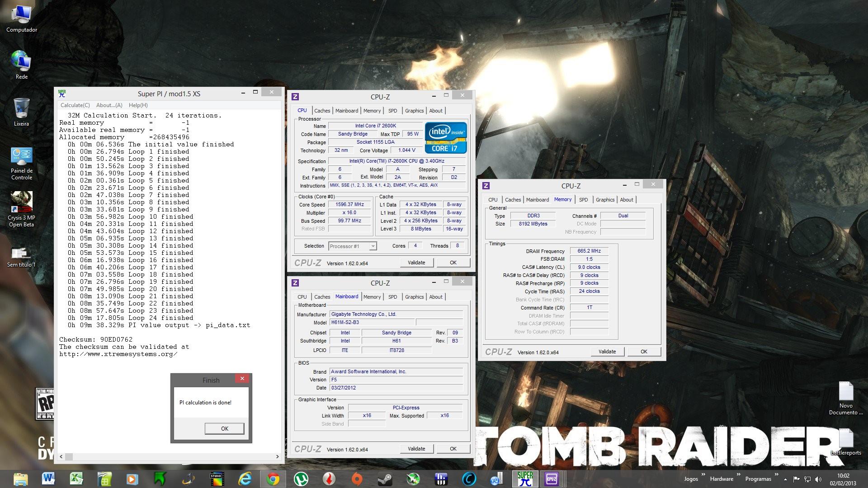This screenshot has height=488, width=868.
Task: Open the Steam taskbar icon
Action: (x=385, y=479)
